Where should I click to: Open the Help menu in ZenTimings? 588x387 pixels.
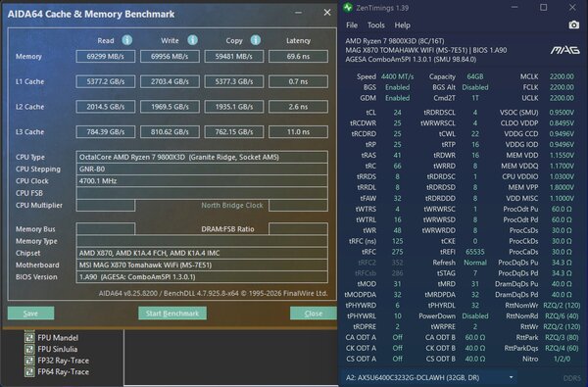[402, 25]
